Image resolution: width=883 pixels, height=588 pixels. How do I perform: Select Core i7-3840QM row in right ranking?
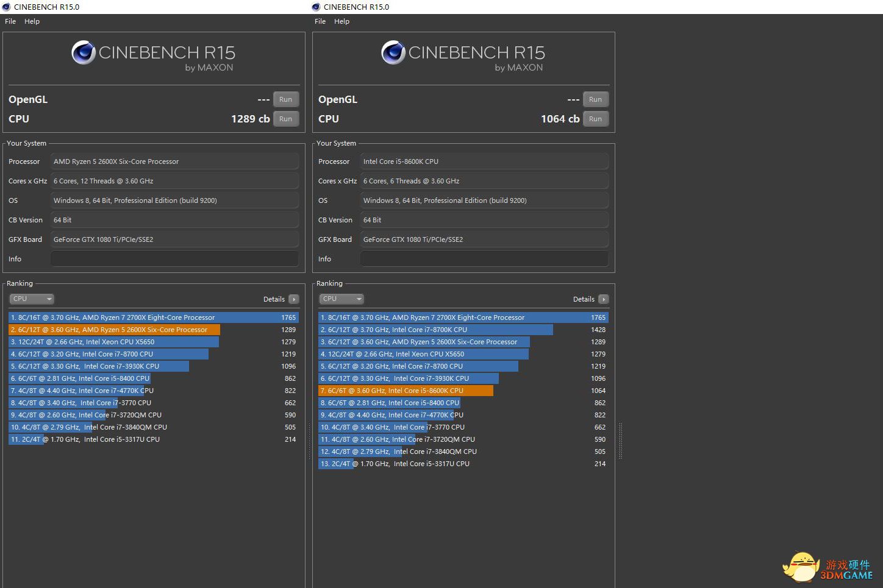tap(463, 452)
